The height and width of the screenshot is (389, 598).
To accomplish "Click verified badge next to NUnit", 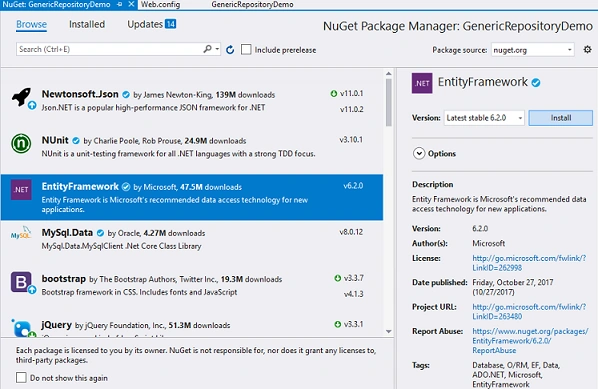I will point(76,141).
